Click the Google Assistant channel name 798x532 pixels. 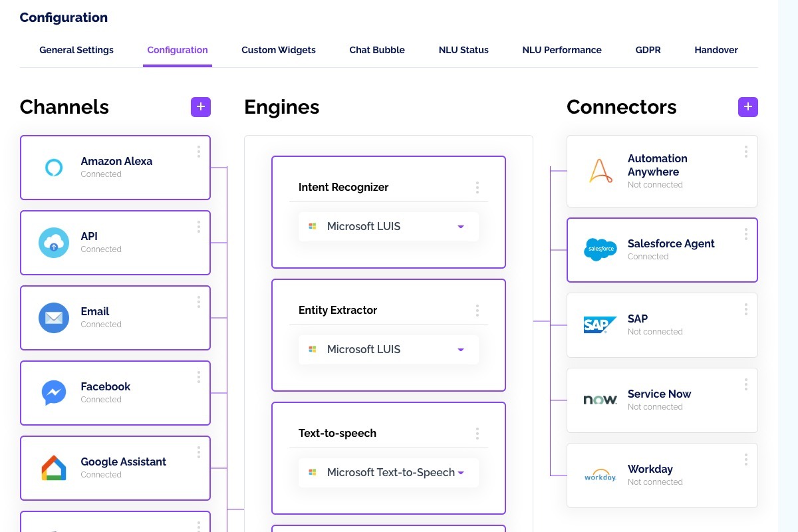124,462
